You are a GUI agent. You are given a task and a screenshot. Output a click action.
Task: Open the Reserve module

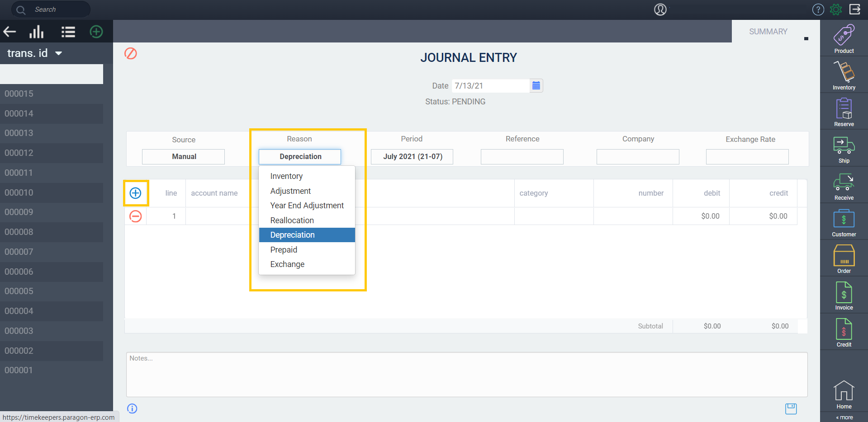pyautogui.click(x=844, y=112)
